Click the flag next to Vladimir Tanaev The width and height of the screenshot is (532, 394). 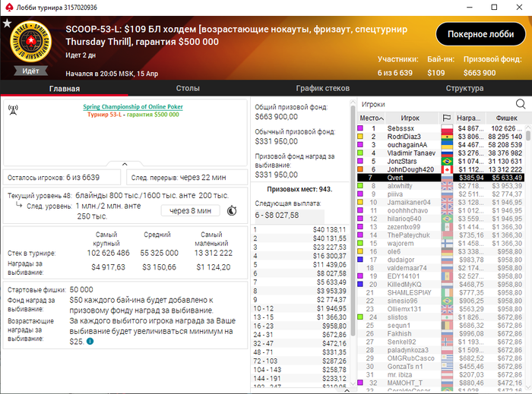[x=447, y=153]
